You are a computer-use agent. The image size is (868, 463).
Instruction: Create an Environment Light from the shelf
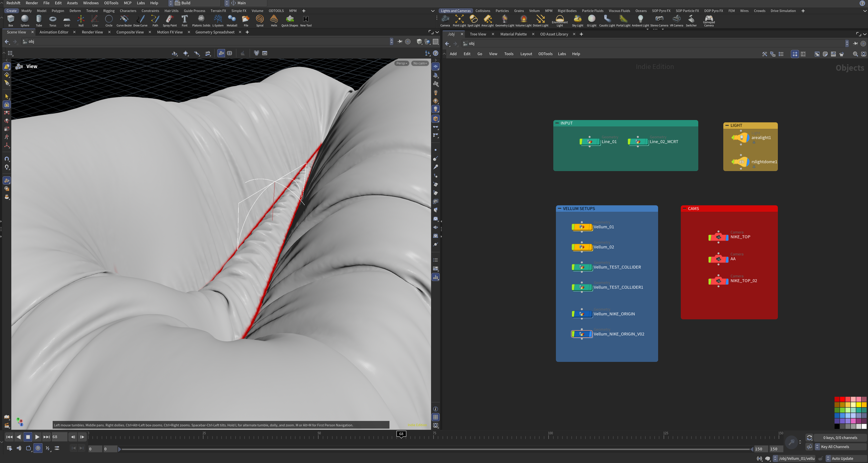[559, 21]
